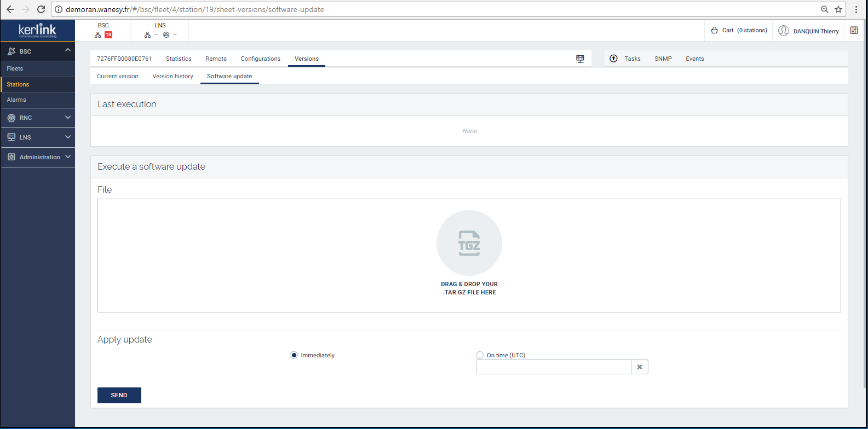Screen dimensions: 868x429
Task: Click the Tasks upload icon
Action: (x=613, y=59)
